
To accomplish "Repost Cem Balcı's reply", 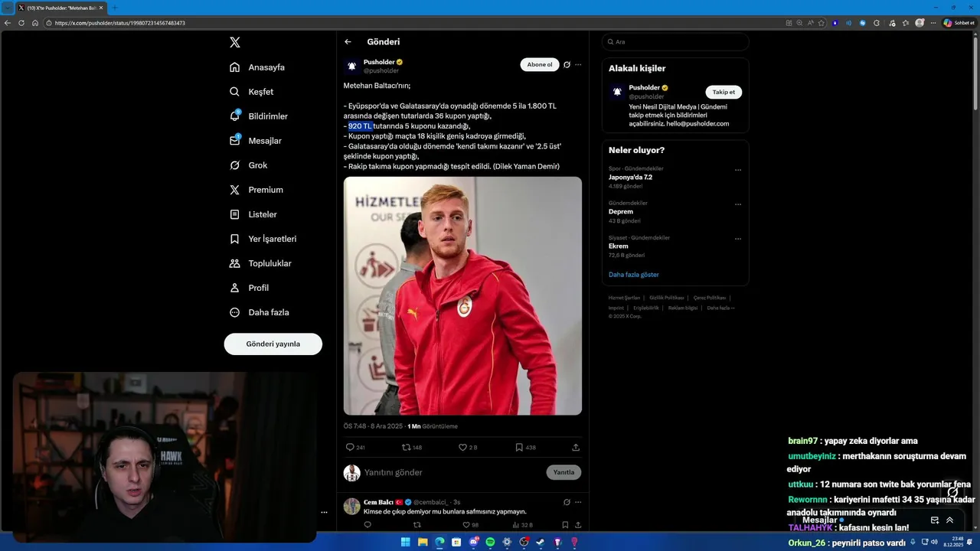I will (417, 525).
